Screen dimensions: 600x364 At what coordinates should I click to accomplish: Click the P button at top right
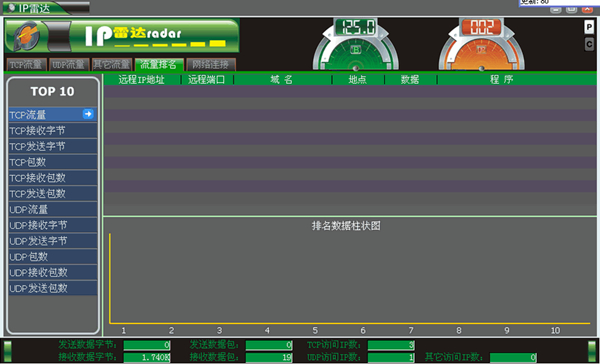click(589, 27)
